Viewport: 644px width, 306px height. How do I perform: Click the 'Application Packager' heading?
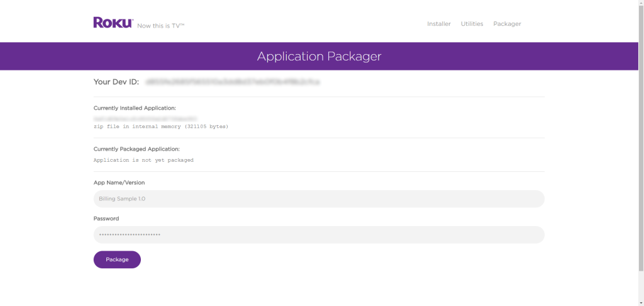tap(319, 56)
